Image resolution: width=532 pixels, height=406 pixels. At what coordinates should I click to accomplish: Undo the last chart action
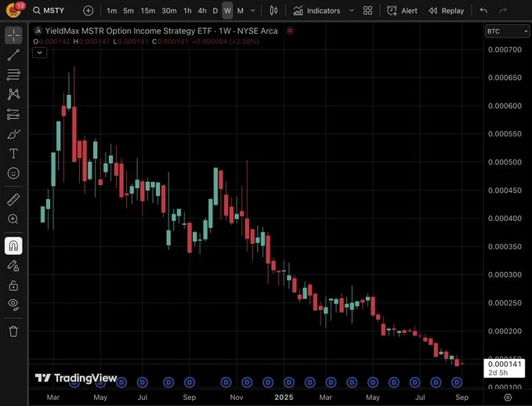pyautogui.click(x=484, y=11)
